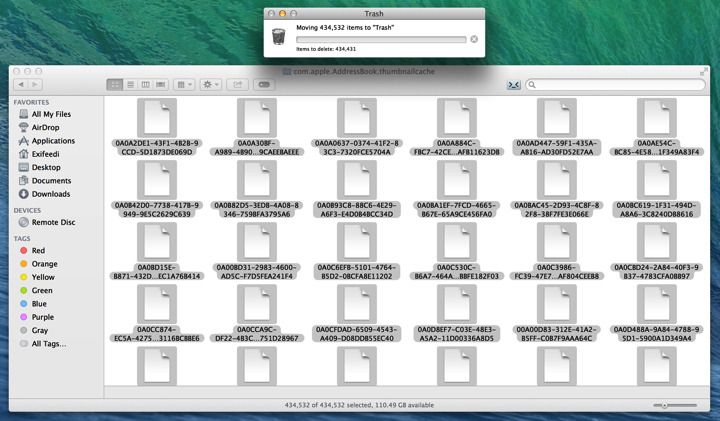
Task: Click the "Moving 434,532 items to Trash" text
Action: (345, 28)
